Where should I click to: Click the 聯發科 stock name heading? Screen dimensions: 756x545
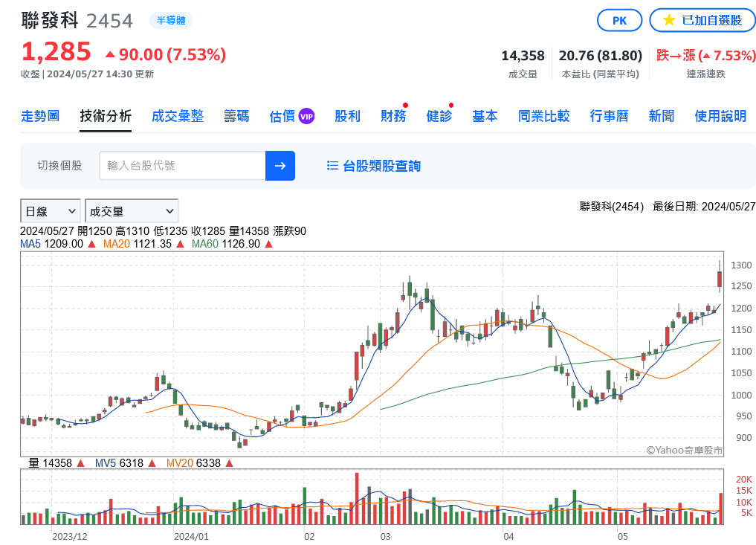[x=50, y=21]
